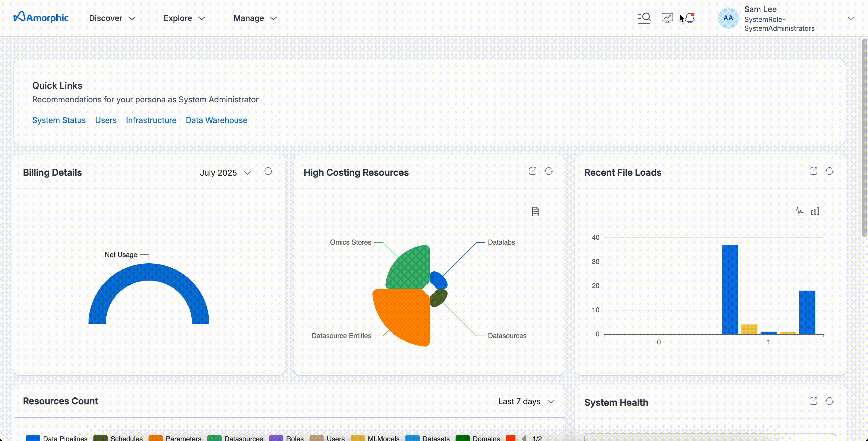Refresh the High Costing Resources panel

[549, 171]
